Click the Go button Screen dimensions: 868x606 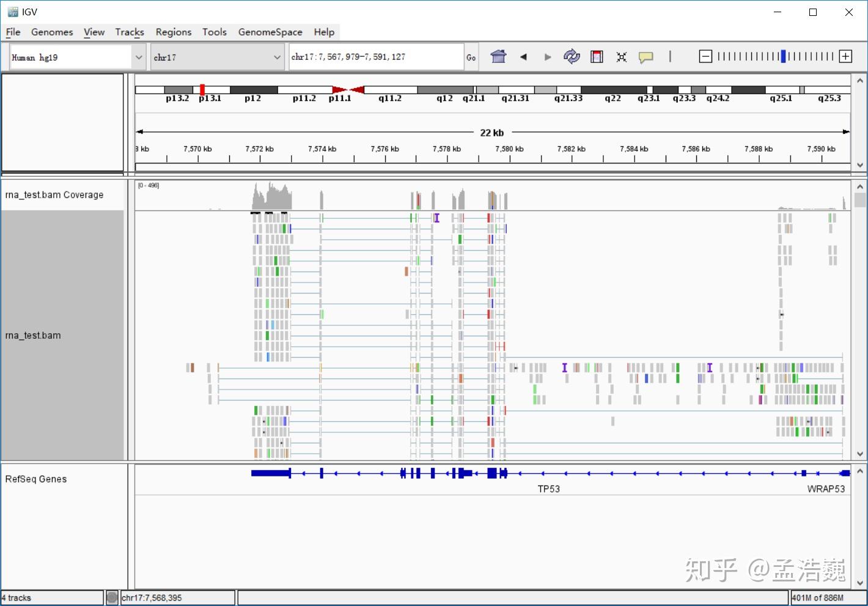coord(471,57)
